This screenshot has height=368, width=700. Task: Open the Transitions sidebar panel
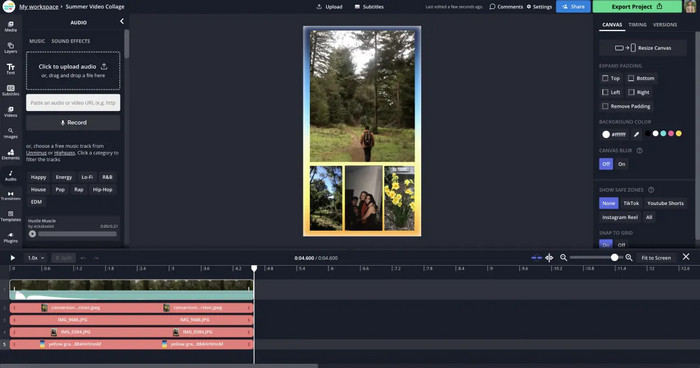[x=11, y=196]
